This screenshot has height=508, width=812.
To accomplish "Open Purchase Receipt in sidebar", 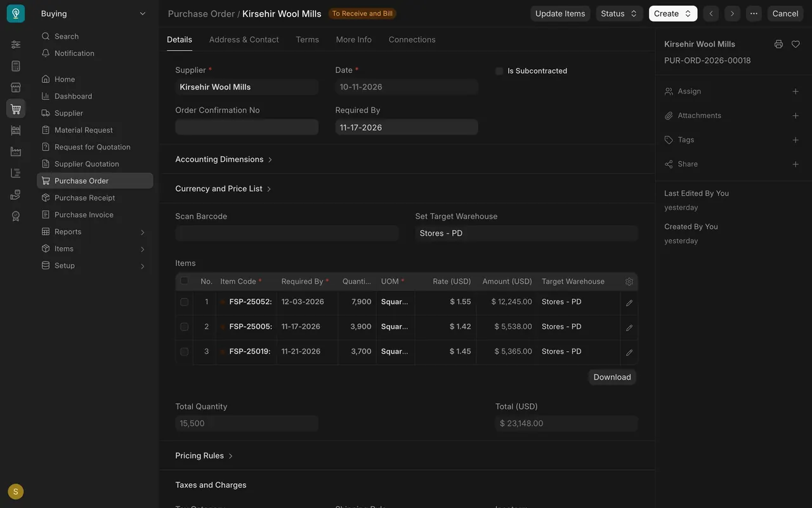I will (x=95, y=198).
